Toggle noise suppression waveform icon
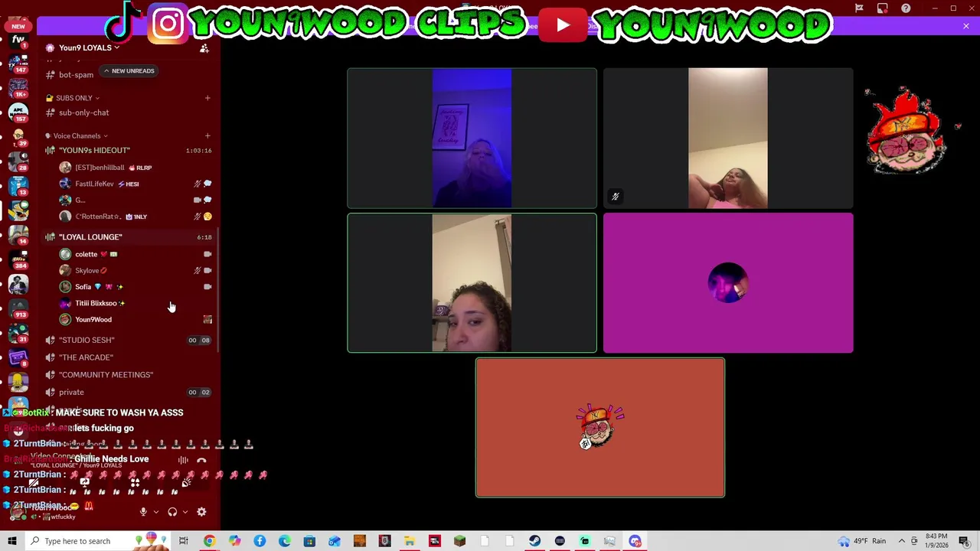This screenshot has height=551, width=980. (183, 461)
